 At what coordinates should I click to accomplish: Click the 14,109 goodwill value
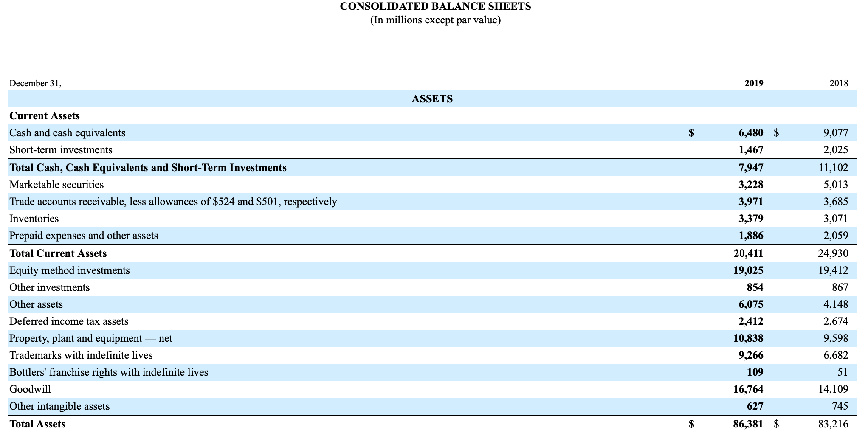pos(833,389)
